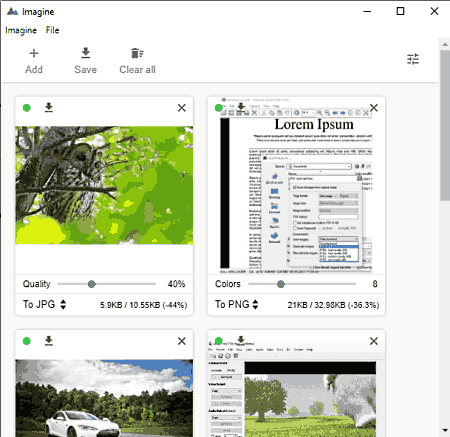The width and height of the screenshot is (450, 437).
Task: Click the green status dot on white car card
Action: (27, 341)
